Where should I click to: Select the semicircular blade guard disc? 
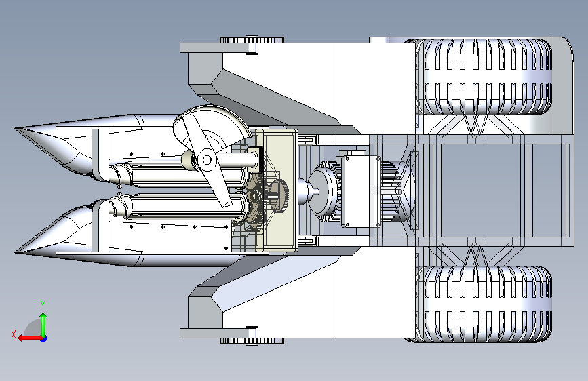tap(214, 127)
